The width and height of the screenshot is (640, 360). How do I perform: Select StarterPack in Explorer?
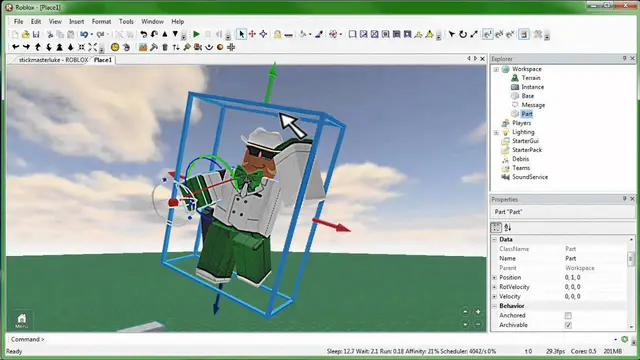527,150
